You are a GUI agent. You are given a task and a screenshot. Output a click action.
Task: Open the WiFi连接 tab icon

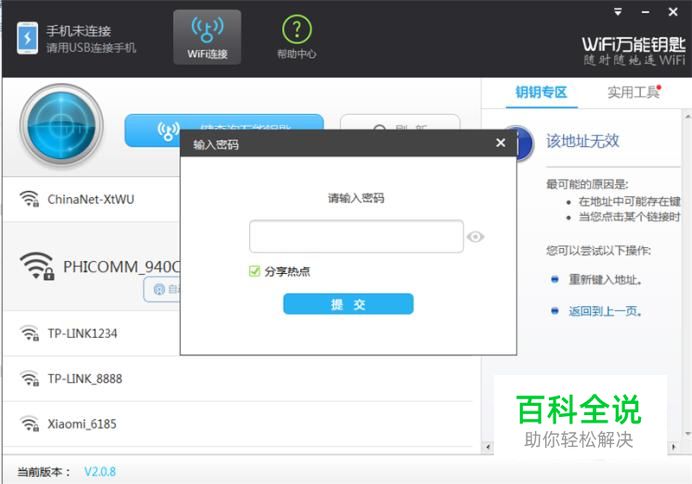click(207, 38)
